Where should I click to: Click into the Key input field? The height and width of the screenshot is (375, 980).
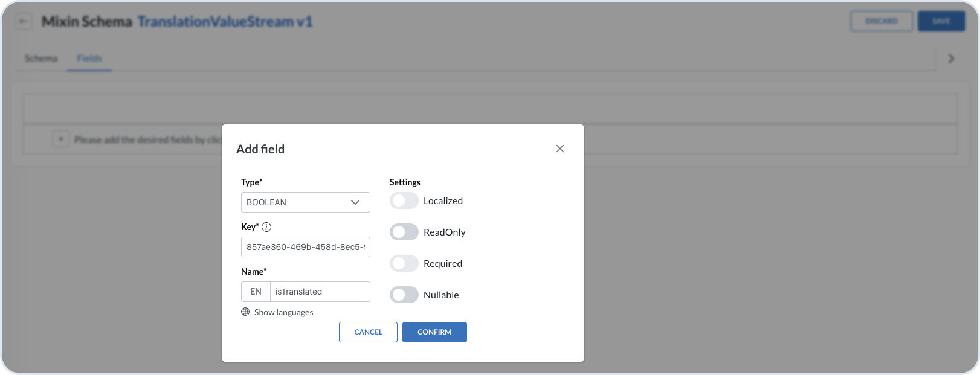pos(305,247)
